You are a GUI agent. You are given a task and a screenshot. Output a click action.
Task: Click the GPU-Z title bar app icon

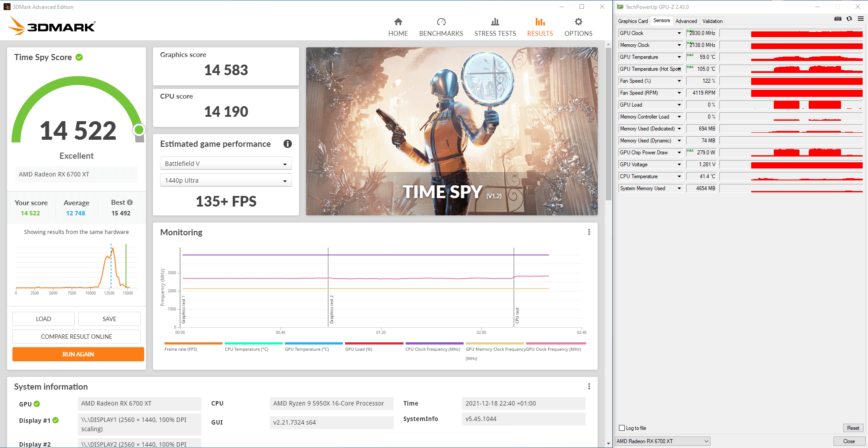pyautogui.click(x=620, y=7)
